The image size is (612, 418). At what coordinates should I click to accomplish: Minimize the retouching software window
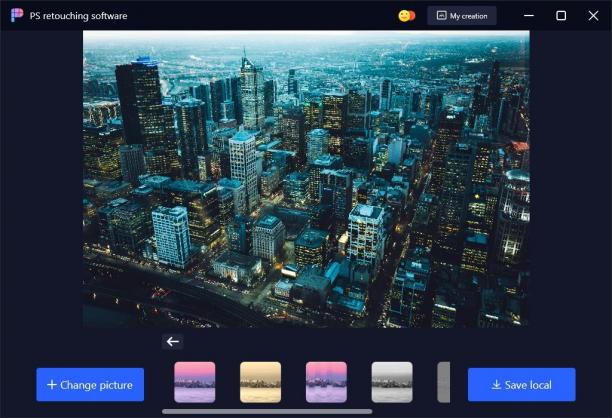[x=529, y=16]
